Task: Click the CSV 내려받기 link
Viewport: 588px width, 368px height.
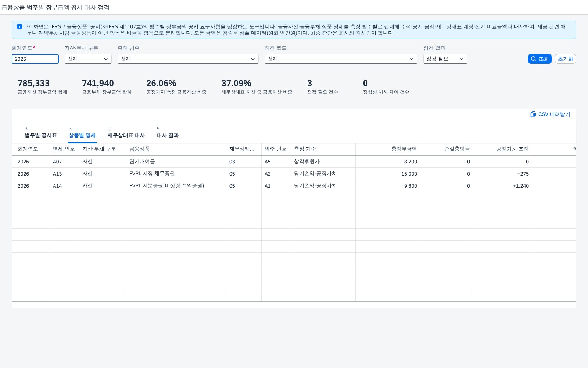Action: [x=550, y=114]
